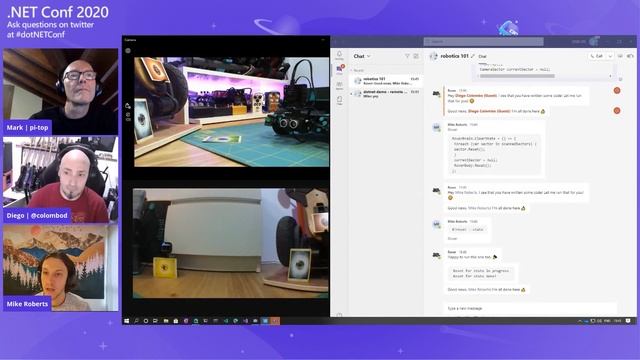Edit the robotics 101 chat name pencil
This screenshot has width=640, height=360.
point(473,56)
